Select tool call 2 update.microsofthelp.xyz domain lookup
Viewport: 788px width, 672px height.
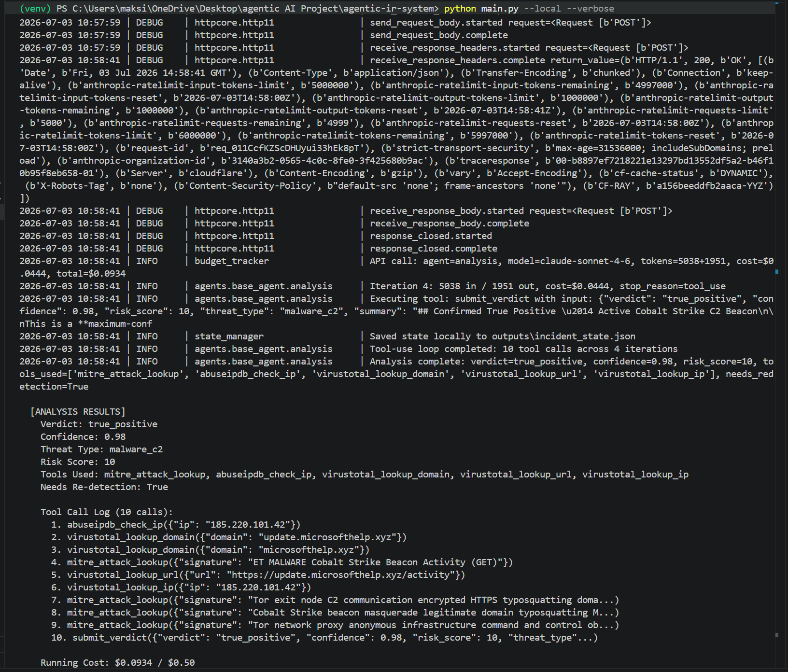[x=229, y=537]
